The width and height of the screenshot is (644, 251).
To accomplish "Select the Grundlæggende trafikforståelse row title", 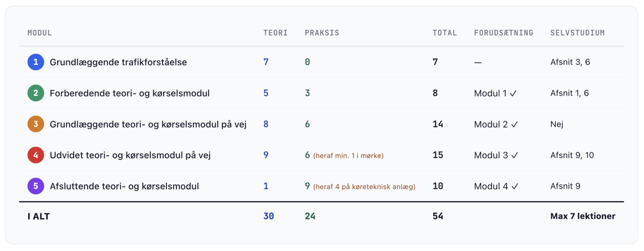I will (x=118, y=62).
